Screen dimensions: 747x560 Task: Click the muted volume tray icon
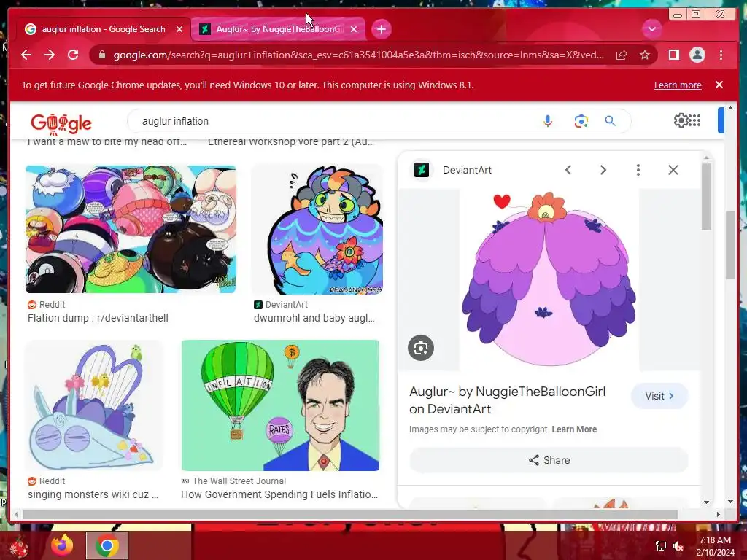[x=678, y=546]
